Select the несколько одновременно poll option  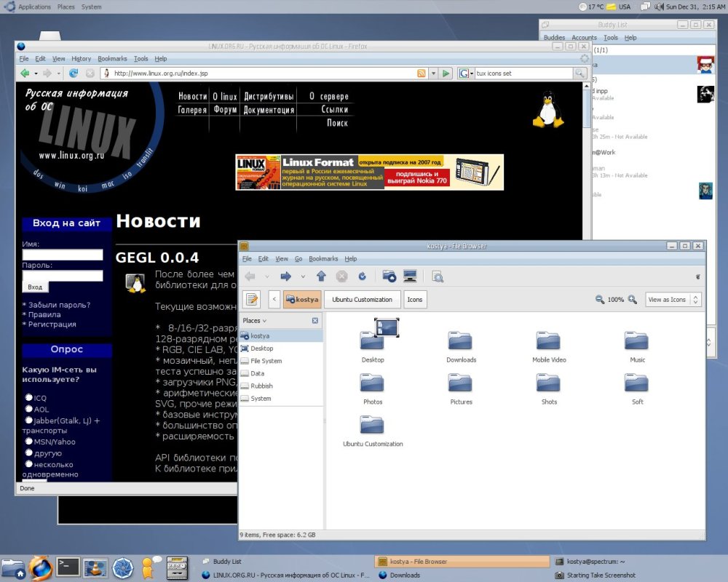[29, 463]
